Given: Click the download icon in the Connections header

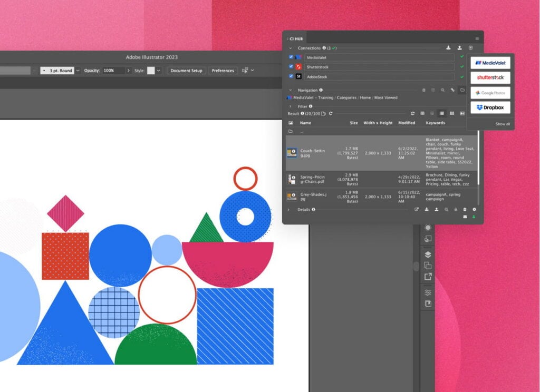Looking at the screenshot, I should pos(449,48).
